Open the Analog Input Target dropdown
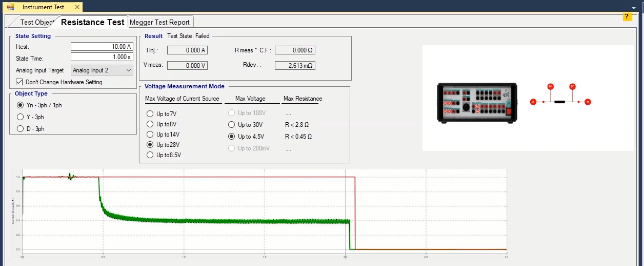Viewport: 644px width, 266px height. 102,70
